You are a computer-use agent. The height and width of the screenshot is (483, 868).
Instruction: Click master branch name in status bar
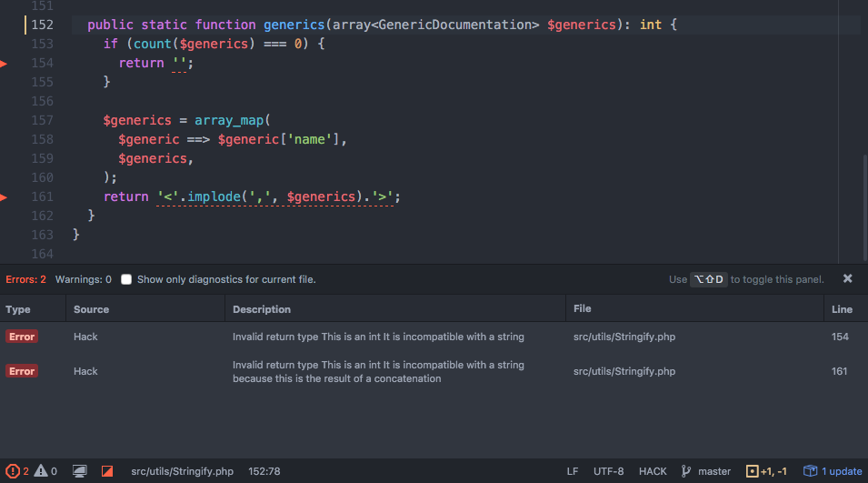tap(714, 471)
